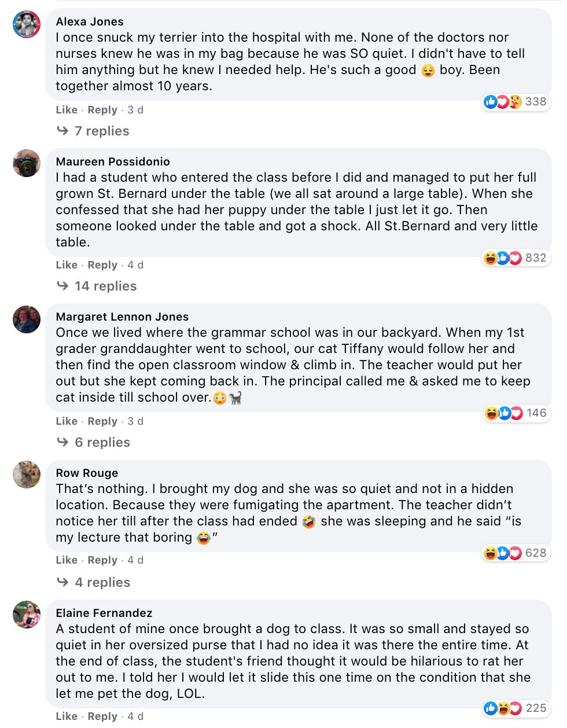
Task: Show 6 replies under Margaret's comment
Action: (x=102, y=443)
